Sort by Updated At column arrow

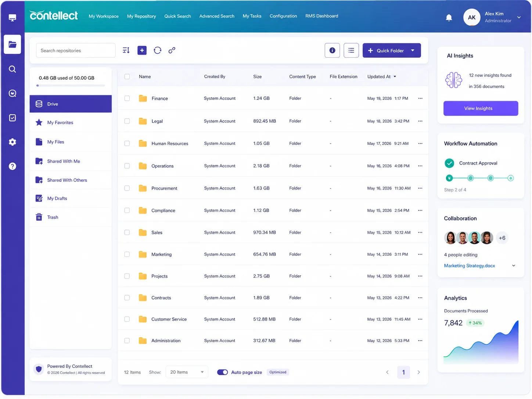395,76
